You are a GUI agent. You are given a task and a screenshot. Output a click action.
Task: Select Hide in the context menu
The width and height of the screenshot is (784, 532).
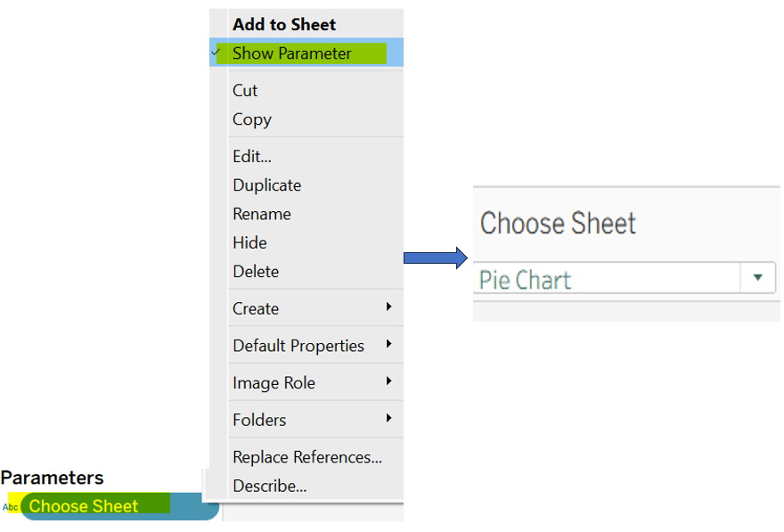tap(249, 242)
